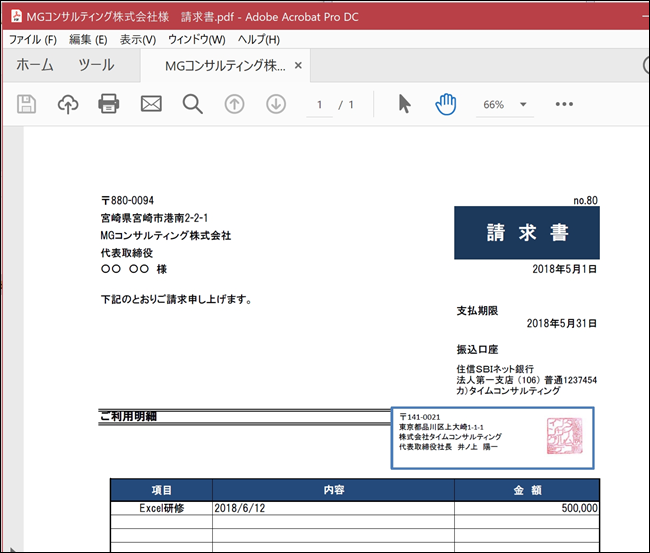This screenshot has height=553, width=650.
Task: Click the current page number field
Action: tap(320, 104)
